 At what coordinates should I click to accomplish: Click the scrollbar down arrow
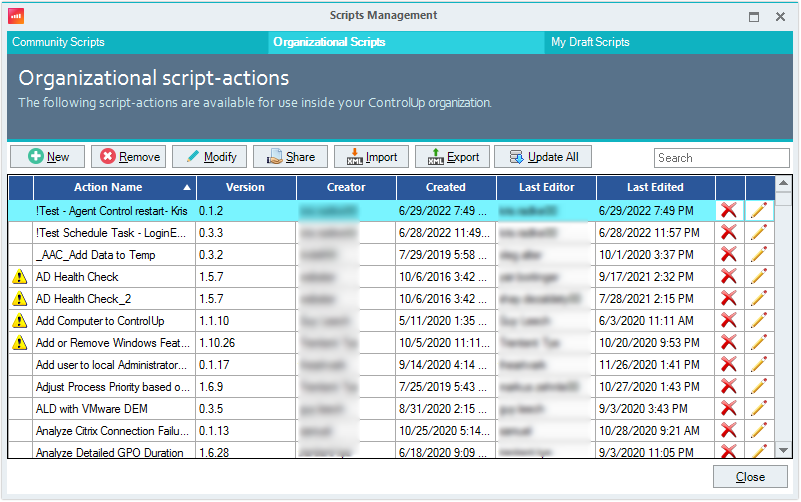[784, 450]
